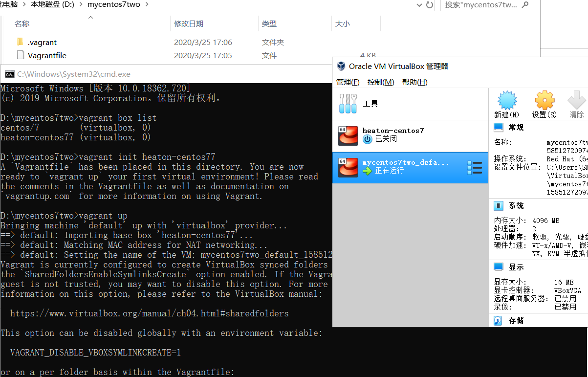
Task: Click the 显示 display section screen icon
Action: (499, 267)
